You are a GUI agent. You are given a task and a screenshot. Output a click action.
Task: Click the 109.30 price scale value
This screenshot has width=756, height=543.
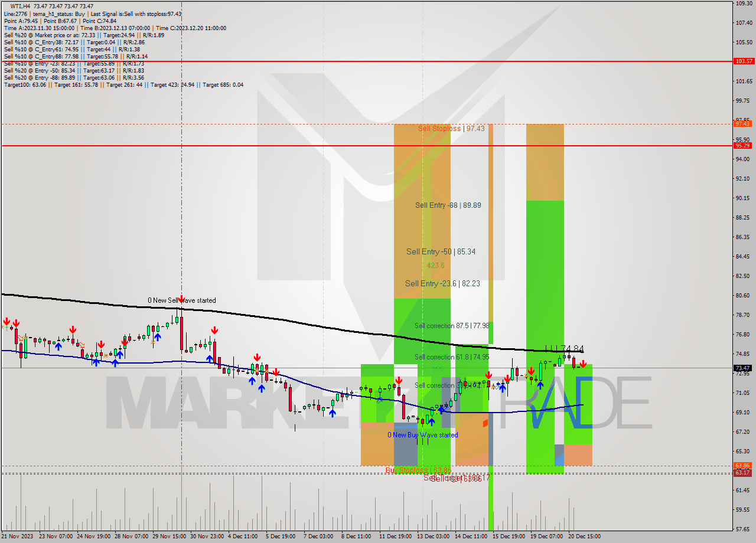click(743, 3)
